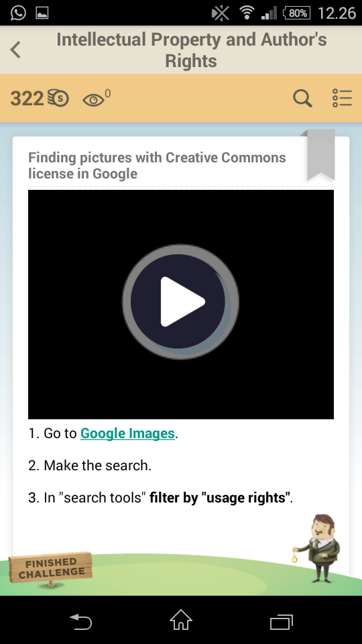This screenshot has height=644, width=362.
Task: Tap the back arrow in header
Action: point(15,50)
